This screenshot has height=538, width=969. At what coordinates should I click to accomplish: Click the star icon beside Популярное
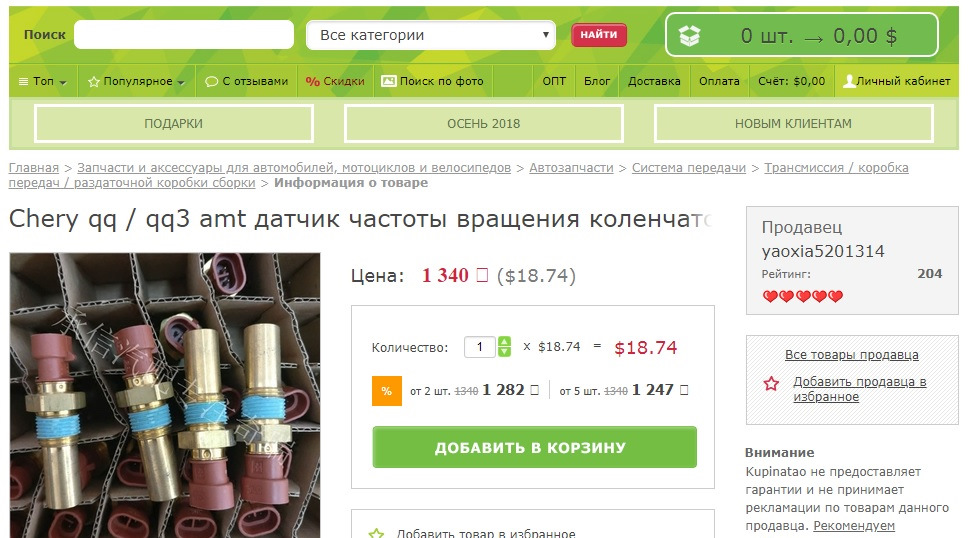pyautogui.click(x=94, y=82)
